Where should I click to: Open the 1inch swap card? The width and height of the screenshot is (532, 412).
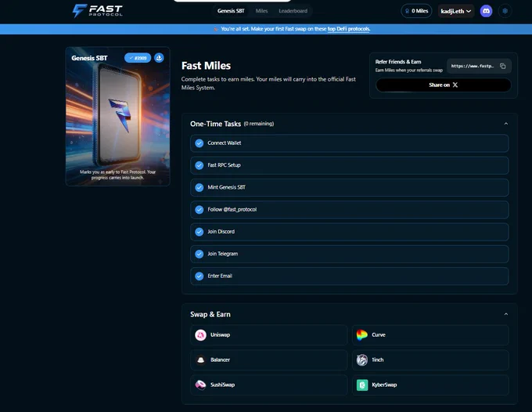point(430,360)
